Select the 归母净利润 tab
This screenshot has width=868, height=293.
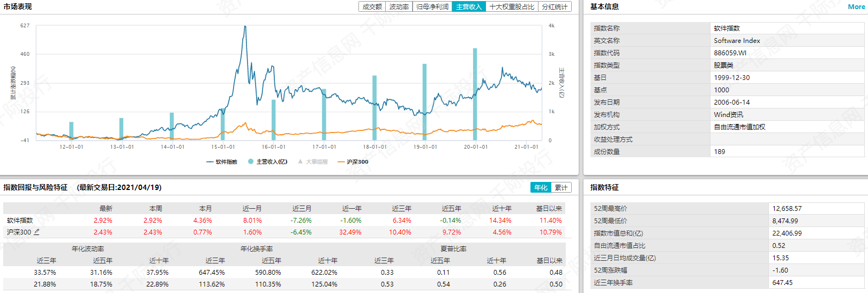432,7
